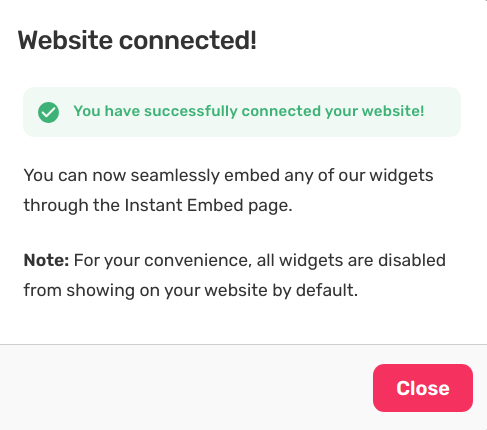Click the word 'connected!' in the heading
The width and height of the screenshot is (487, 430).
[x=188, y=41]
